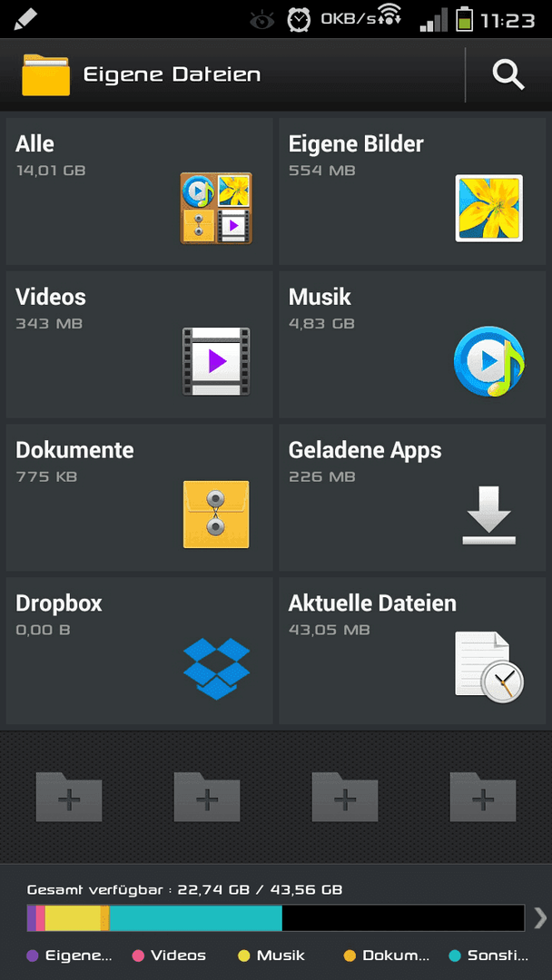Viewport: 552px width, 980px height.
Task: Tap the pink Videos segment of storage bar
Action: pos(41,918)
